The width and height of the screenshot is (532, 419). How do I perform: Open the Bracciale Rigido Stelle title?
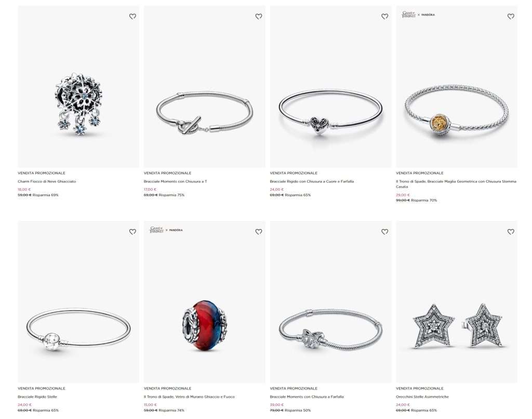(37, 397)
